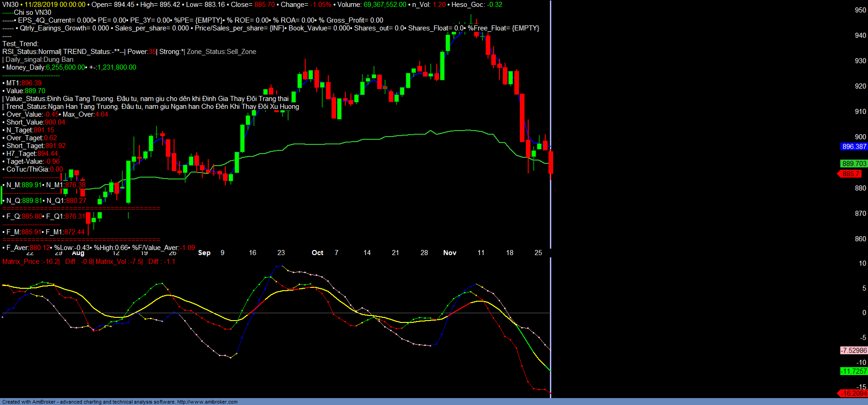868x405 pixels.
Task: Click the green 889.703 price label
Action: tap(854, 164)
